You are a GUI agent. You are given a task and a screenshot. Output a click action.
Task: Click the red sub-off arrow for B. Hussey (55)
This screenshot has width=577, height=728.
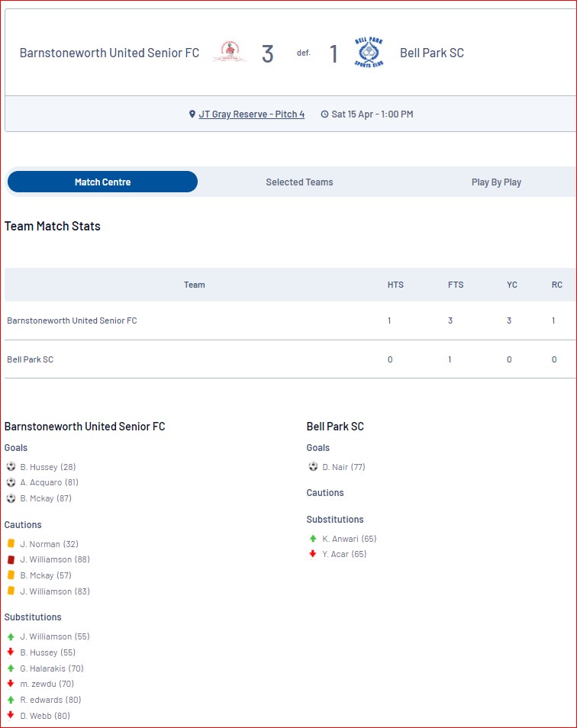tap(11, 652)
